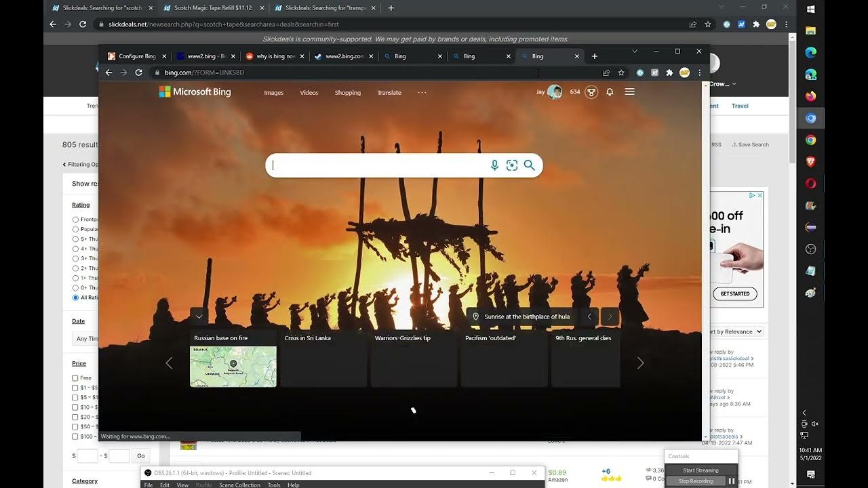The height and width of the screenshot is (488, 868).
Task: Select the Popular rating radio button
Action: pyautogui.click(x=75, y=229)
